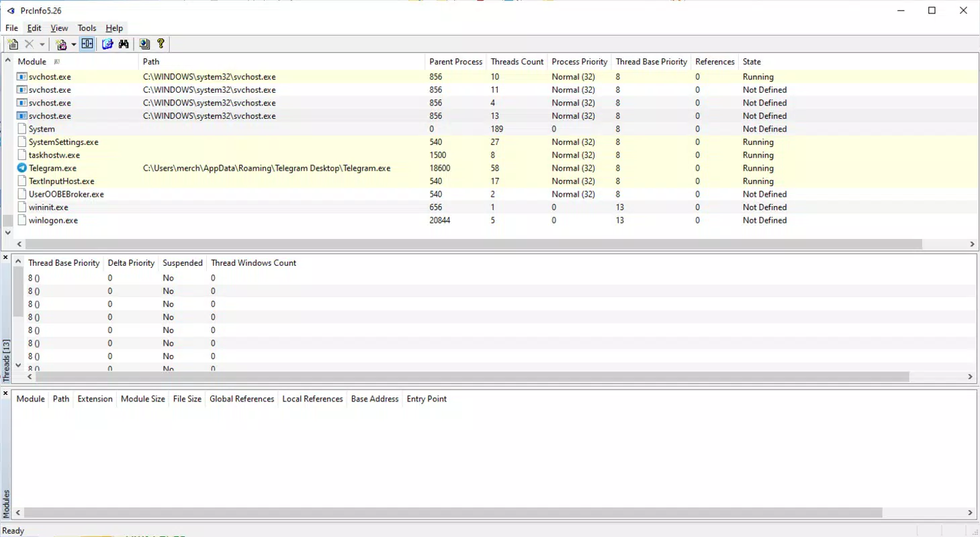Click the icon of svchost.exe with 13 threads
This screenshot has height=537, width=980.
coord(22,116)
